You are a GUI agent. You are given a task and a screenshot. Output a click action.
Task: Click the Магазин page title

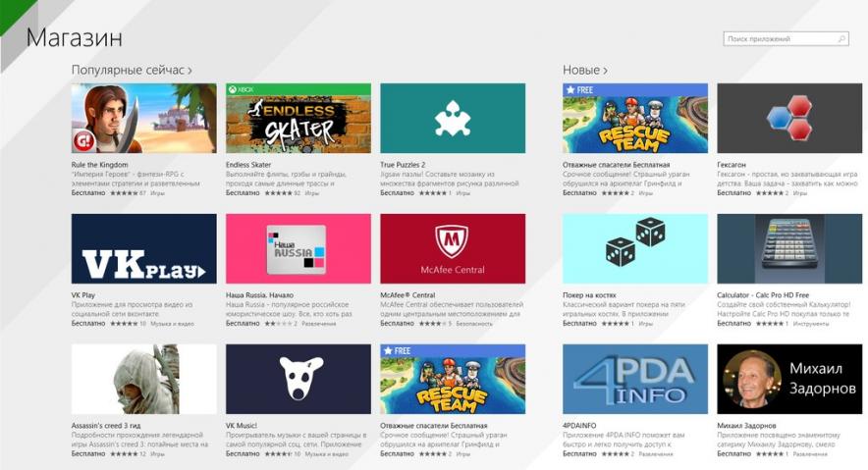point(75,37)
